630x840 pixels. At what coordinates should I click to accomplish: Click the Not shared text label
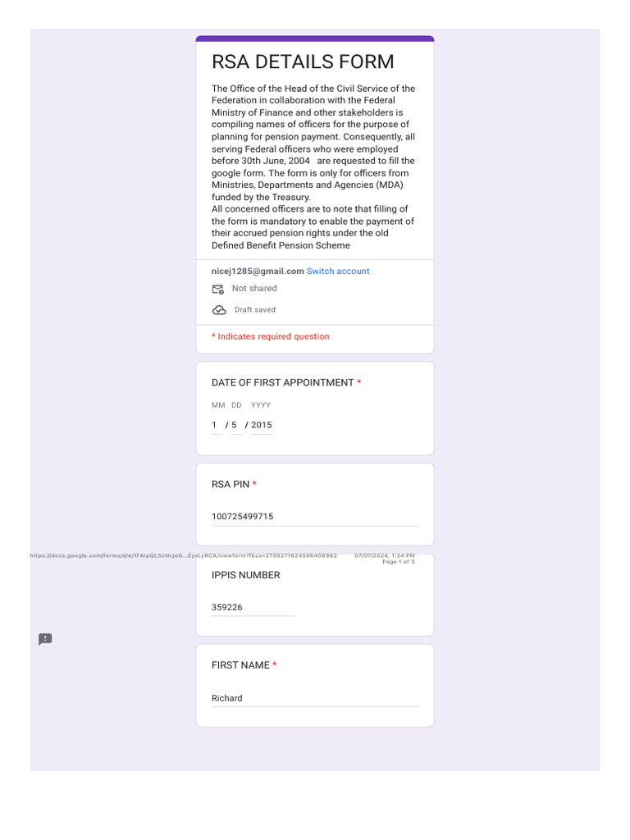click(x=254, y=289)
